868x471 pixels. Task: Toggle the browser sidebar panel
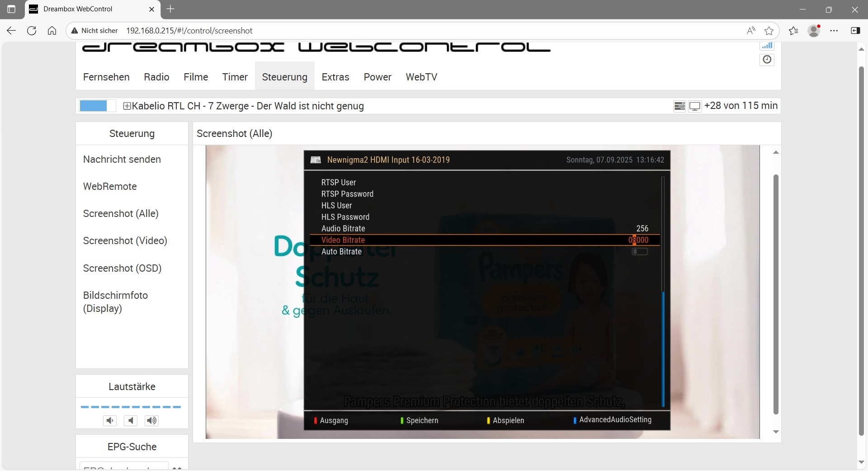click(x=855, y=31)
